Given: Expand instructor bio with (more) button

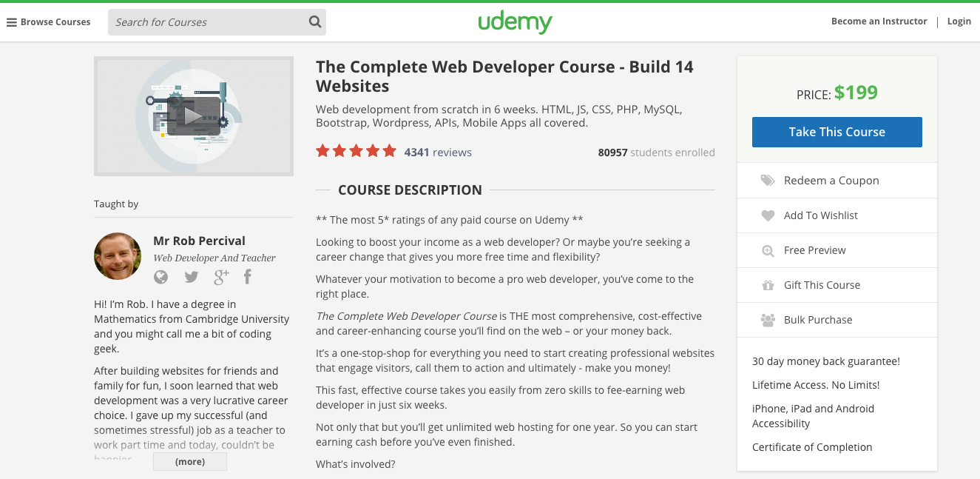Looking at the screenshot, I should tap(190, 462).
